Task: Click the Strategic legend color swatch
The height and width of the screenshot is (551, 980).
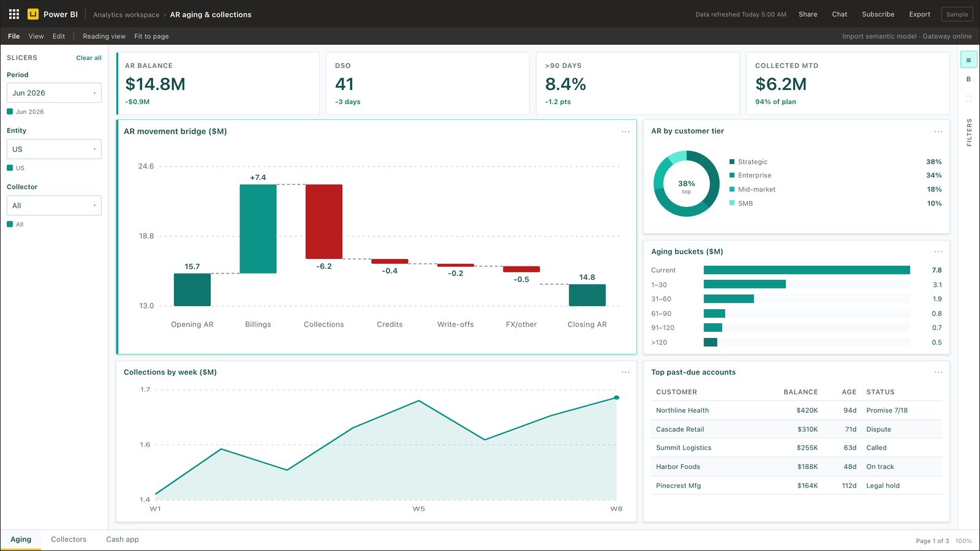Action: coord(732,162)
